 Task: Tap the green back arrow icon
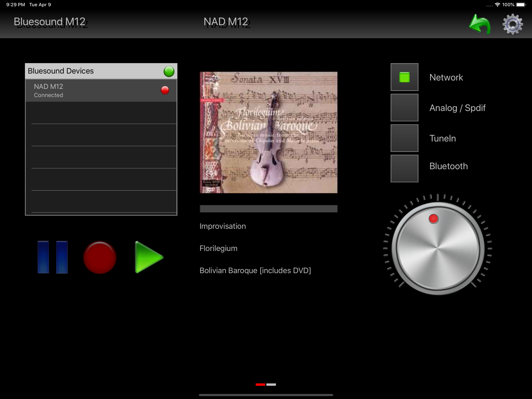[x=480, y=24]
